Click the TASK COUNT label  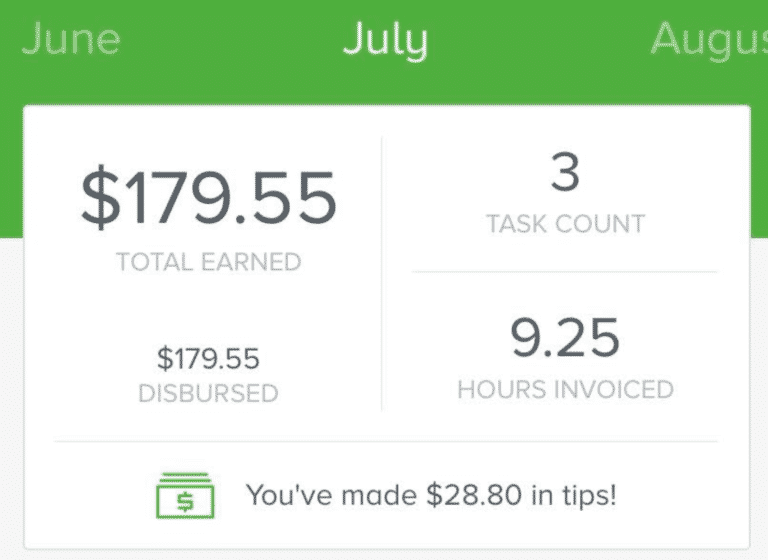click(x=566, y=224)
